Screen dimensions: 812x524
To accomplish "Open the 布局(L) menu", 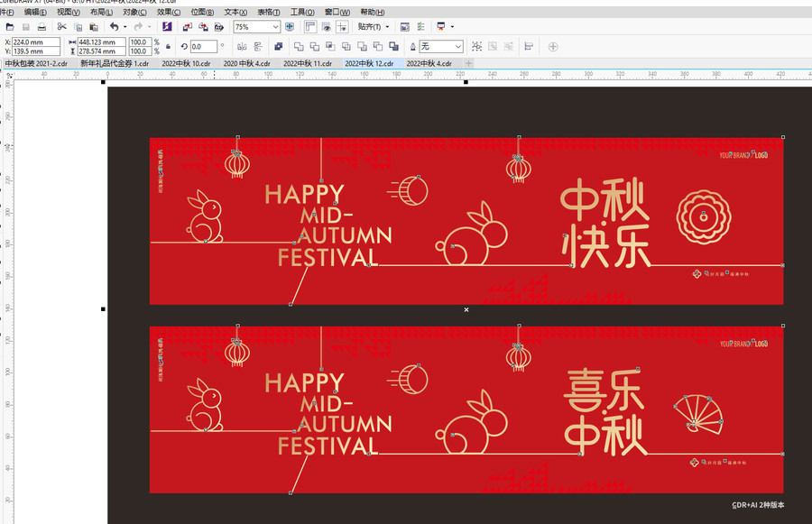I will click(x=101, y=12).
